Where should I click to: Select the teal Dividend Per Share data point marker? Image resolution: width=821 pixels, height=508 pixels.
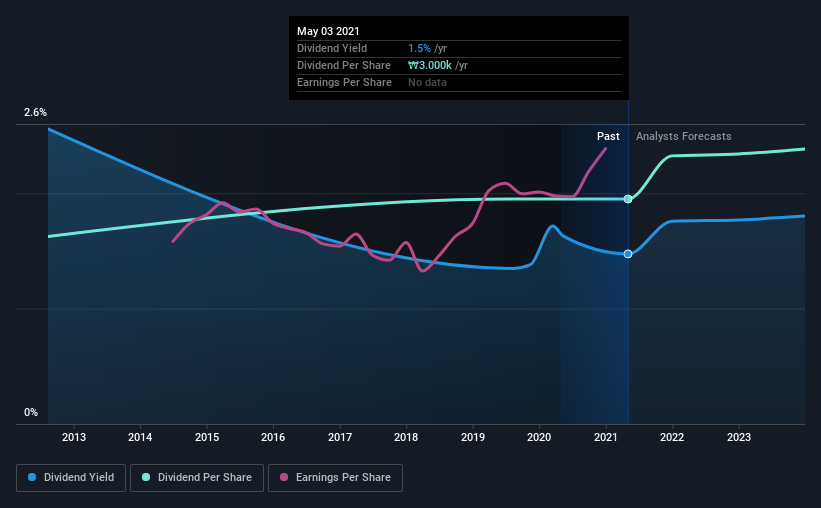tap(628, 199)
